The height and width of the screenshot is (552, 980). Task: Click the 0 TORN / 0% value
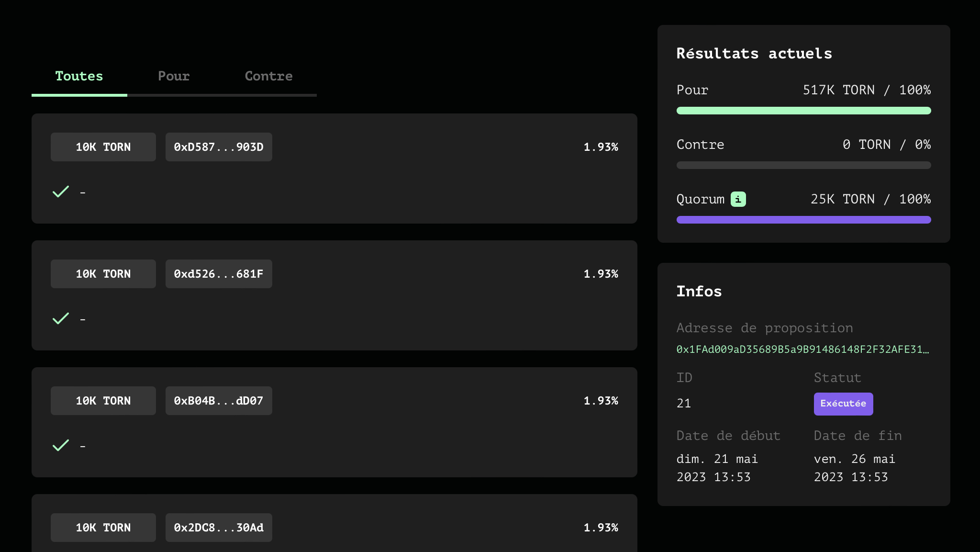(887, 145)
